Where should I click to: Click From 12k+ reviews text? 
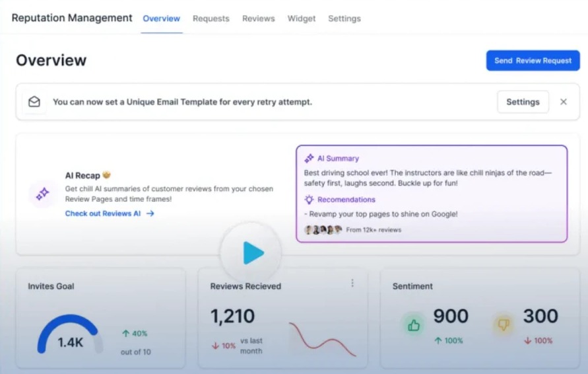(x=374, y=230)
